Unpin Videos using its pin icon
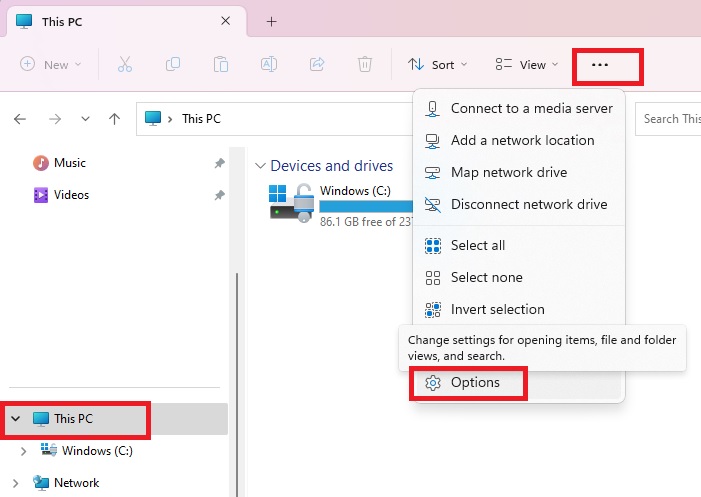The image size is (701, 497). click(219, 195)
